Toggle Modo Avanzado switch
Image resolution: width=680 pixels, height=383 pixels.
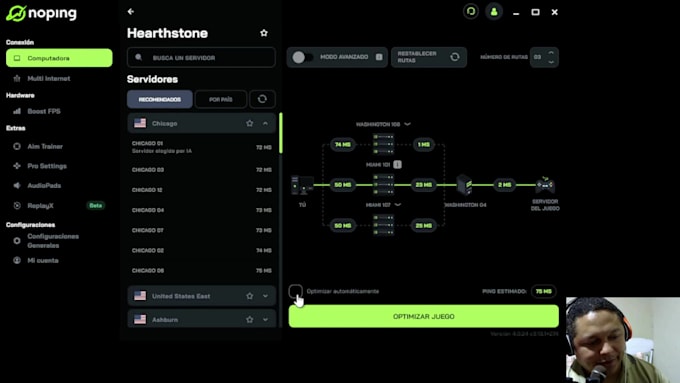click(303, 57)
